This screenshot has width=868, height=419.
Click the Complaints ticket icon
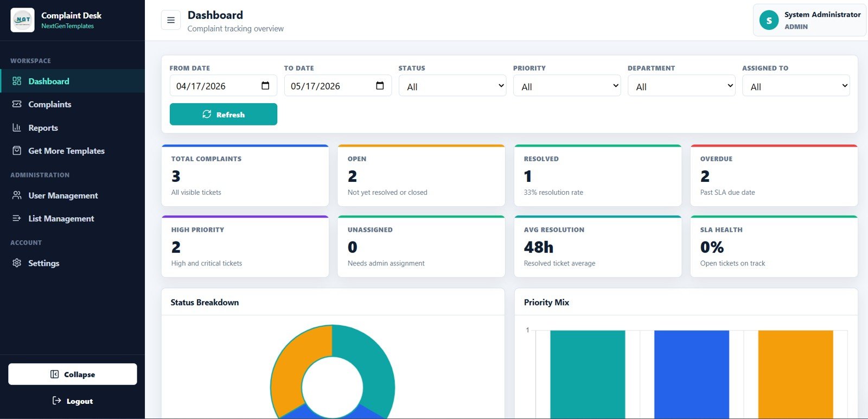pyautogui.click(x=17, y=104)
